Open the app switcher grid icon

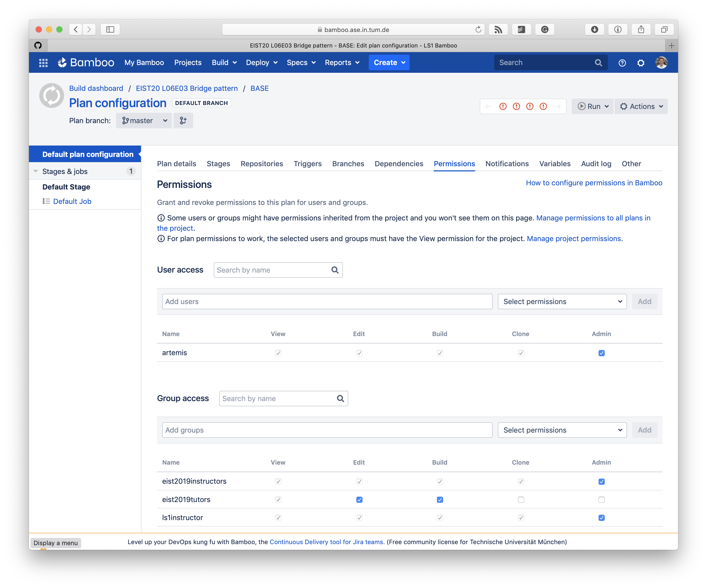tap(43, 63)
